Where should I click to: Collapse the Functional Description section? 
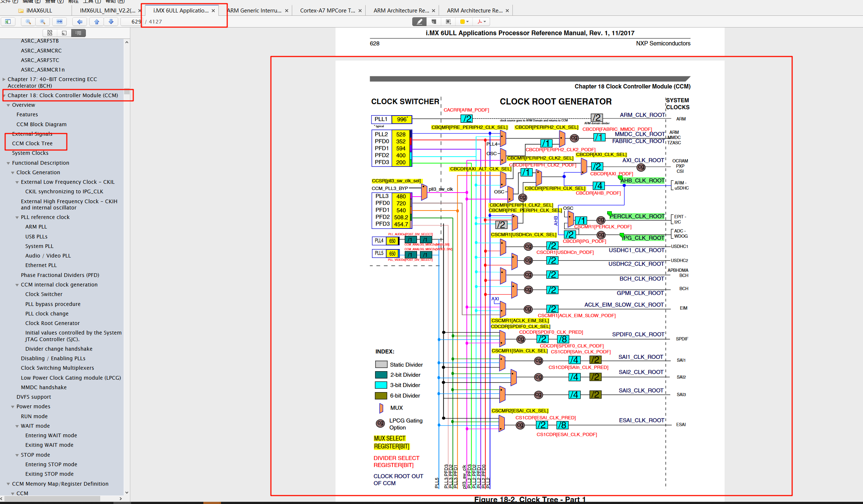[x=8, y=163]
